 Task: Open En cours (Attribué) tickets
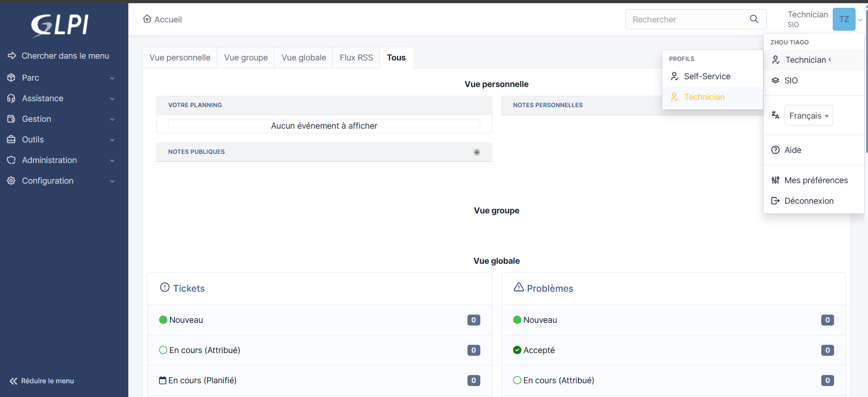pyautogui.click(x=204, y=350)
